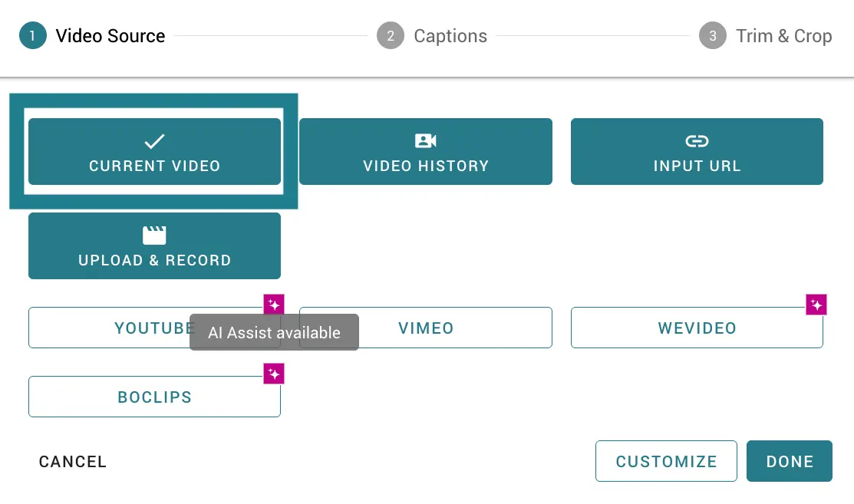Go to step 3 Trim & Crop
The height and width of the screenshot is (504, 854).
pos(765,36)
